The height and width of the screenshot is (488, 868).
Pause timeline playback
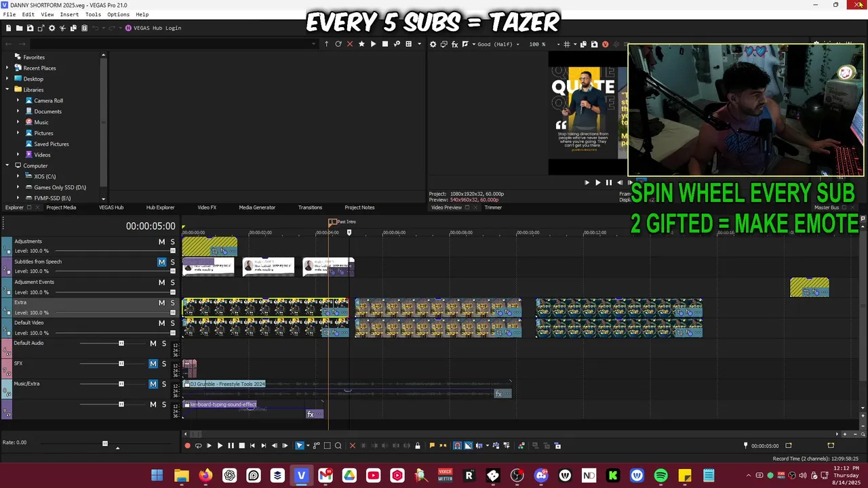click(x=231, y=445)
